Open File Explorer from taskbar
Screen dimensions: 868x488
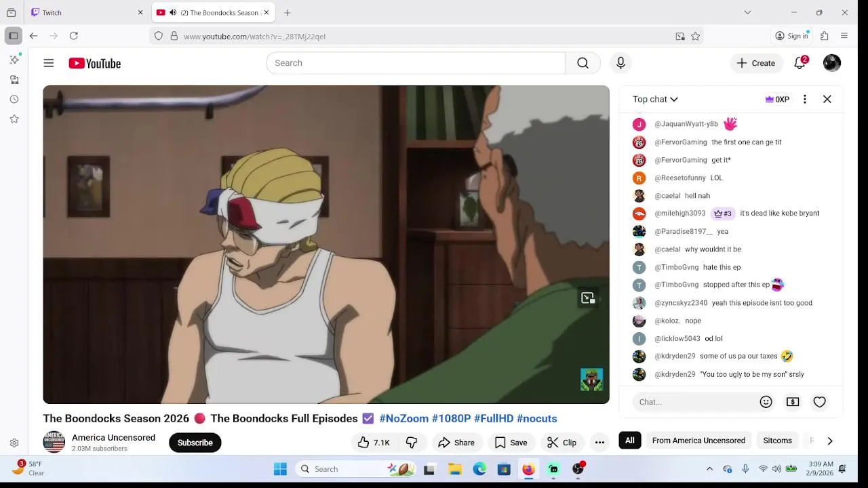(455, 469)
